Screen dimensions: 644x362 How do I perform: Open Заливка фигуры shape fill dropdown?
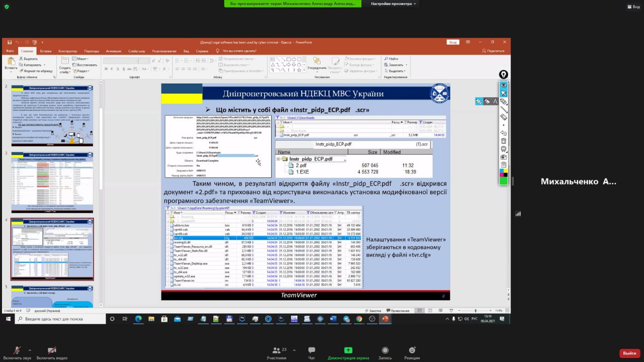[359, 59]
